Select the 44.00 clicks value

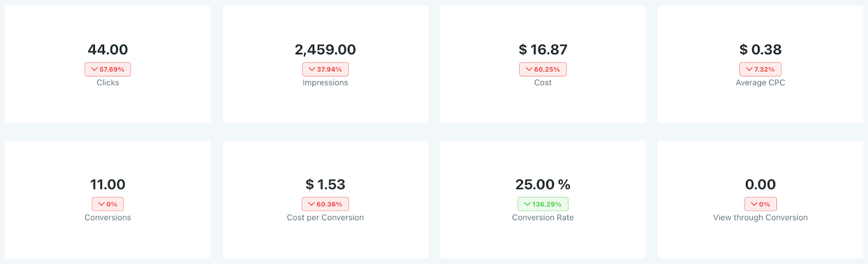point(108,50)
